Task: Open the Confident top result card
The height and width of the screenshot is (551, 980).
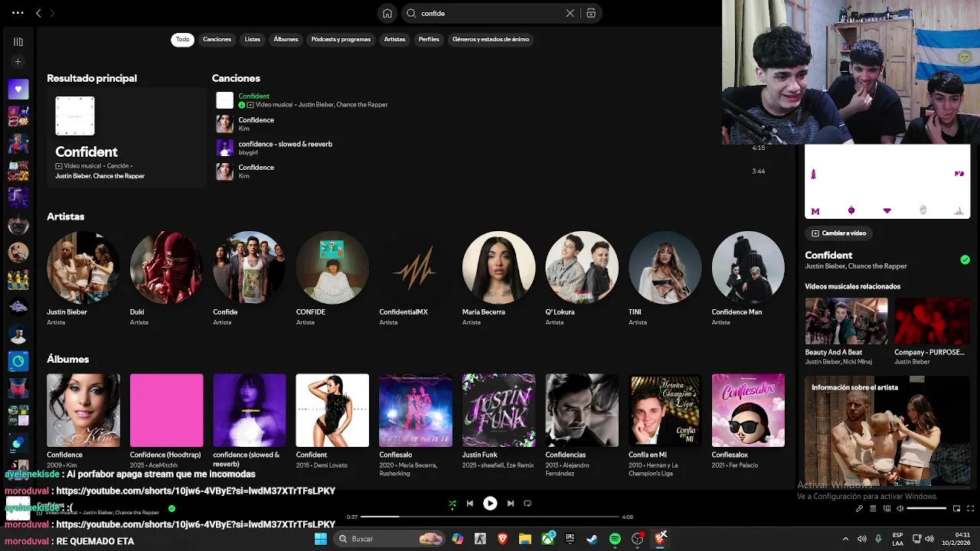Action: click(x=126, y=138)
